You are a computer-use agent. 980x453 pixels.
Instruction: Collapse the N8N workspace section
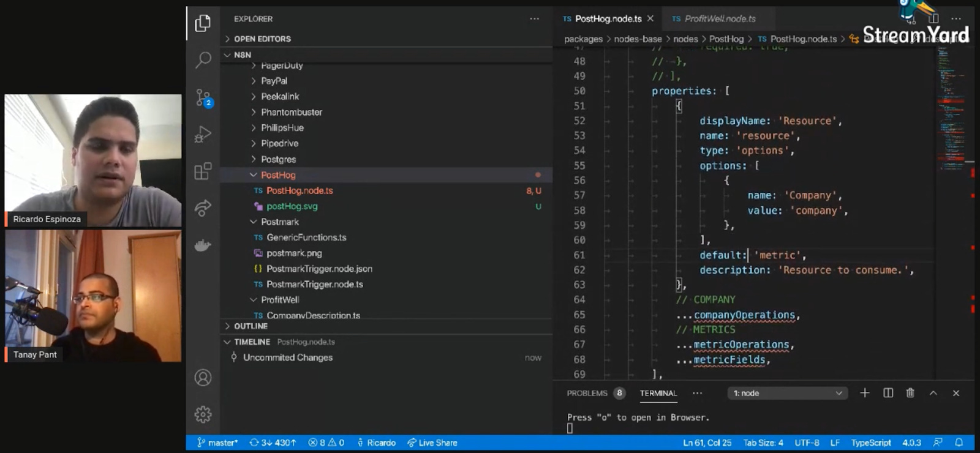coord(386,54)
